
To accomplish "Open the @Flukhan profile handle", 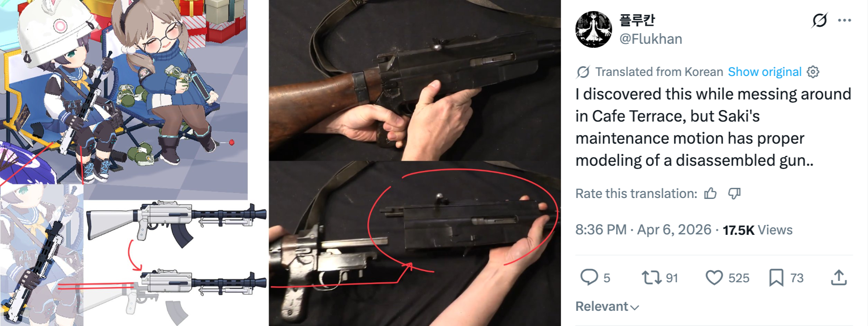I will [651, 39].
